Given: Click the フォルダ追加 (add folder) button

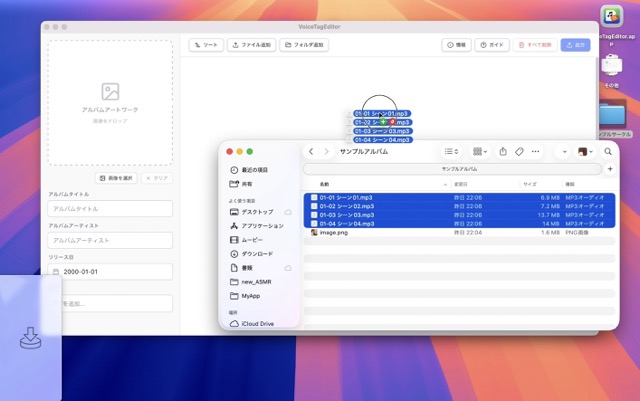Looking at the screenshot, I should (x=304, y=45).
